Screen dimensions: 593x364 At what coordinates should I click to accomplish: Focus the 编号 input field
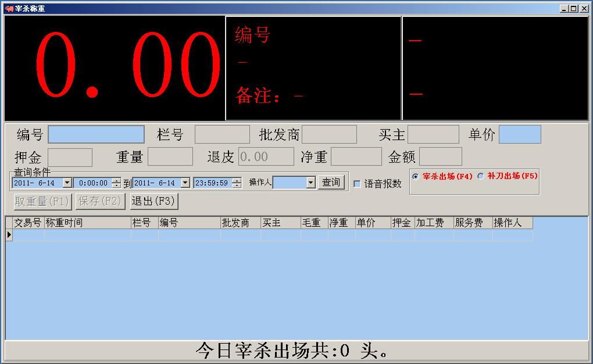[96, 134]
